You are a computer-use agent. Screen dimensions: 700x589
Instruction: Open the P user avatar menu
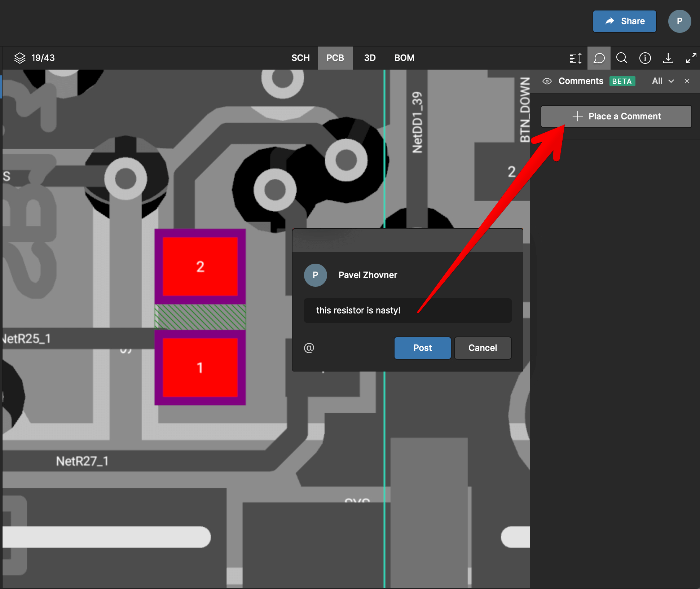coord(679,21)
